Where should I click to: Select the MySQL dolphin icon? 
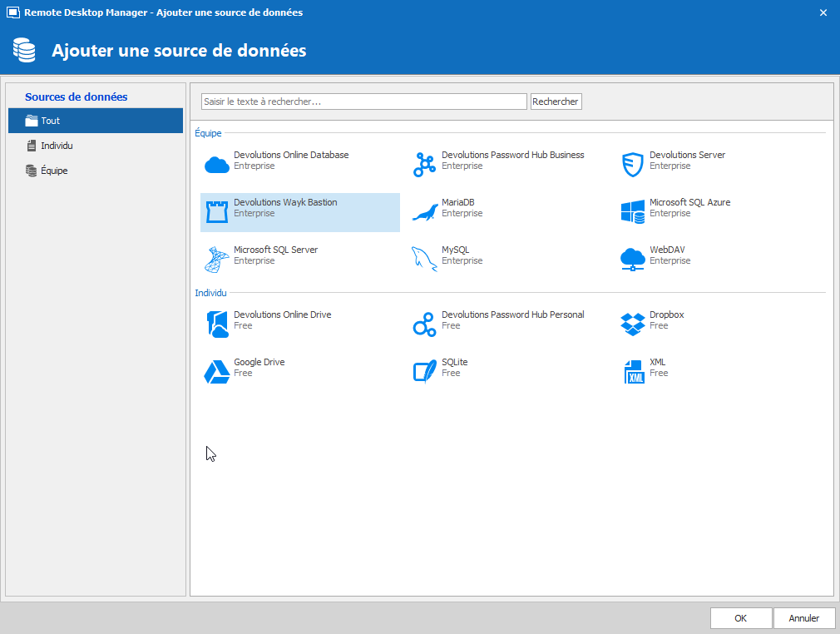(424, 260)
